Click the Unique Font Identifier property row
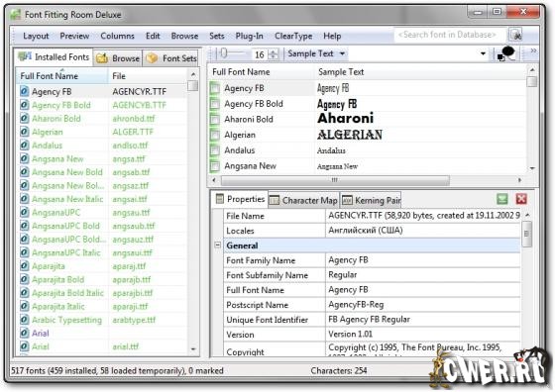The image size is (555, 392). tap(372, 320)
